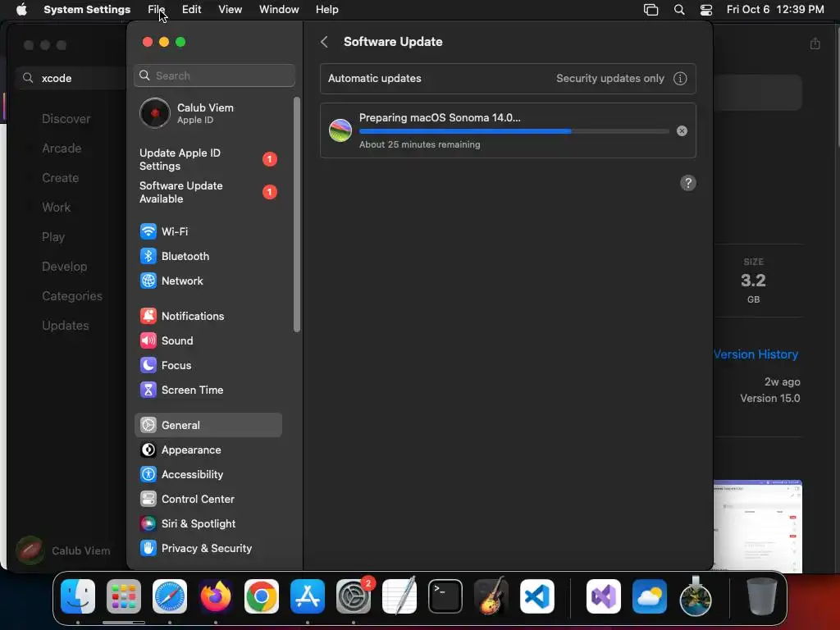Click the Stage Manager menu bar icon
840x630 pixels.
651,10
